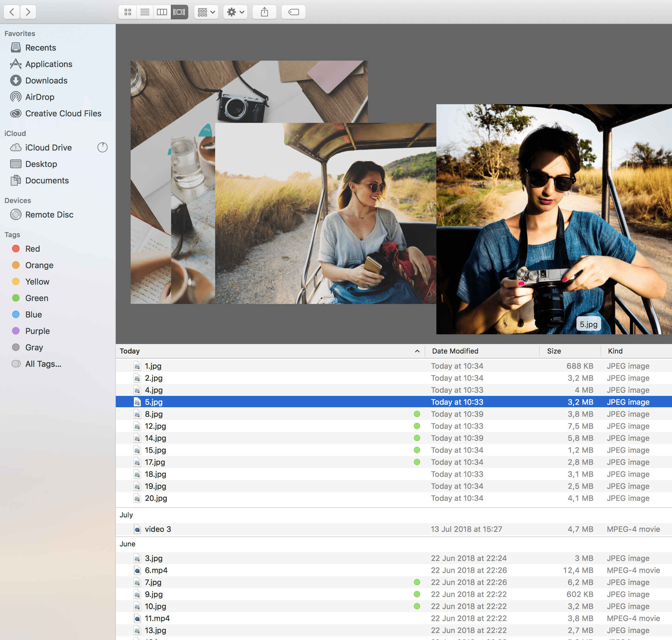Screen dimensions: 672x640
Task: Click the 5.jpg preview image
Action: 553,218
